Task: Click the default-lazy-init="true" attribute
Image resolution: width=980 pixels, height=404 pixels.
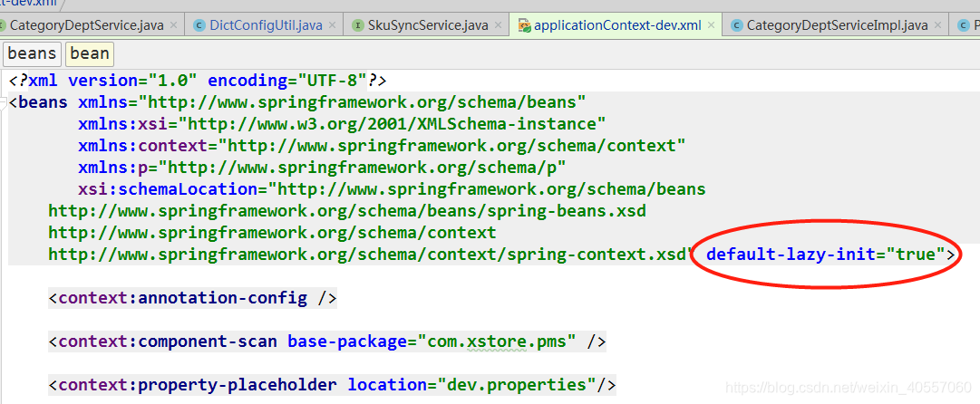Action: [824, 255]
